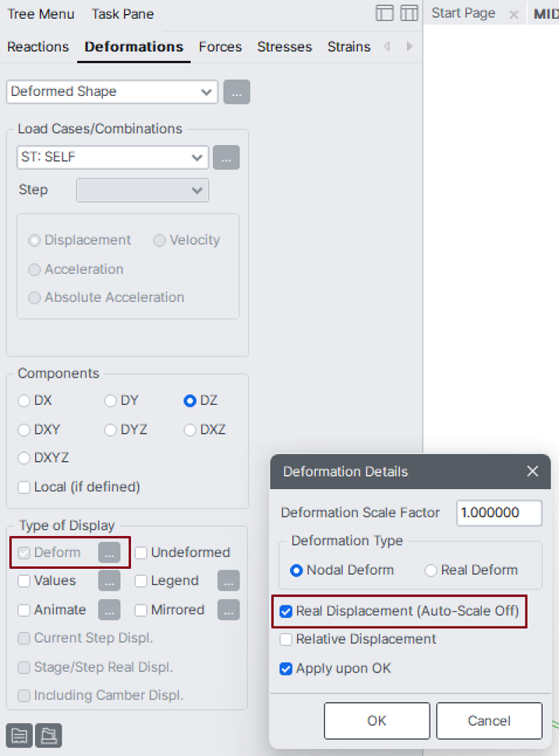Open the Step dropdown
The width and height of the screenshot is (559, 756).
(142, 190)
